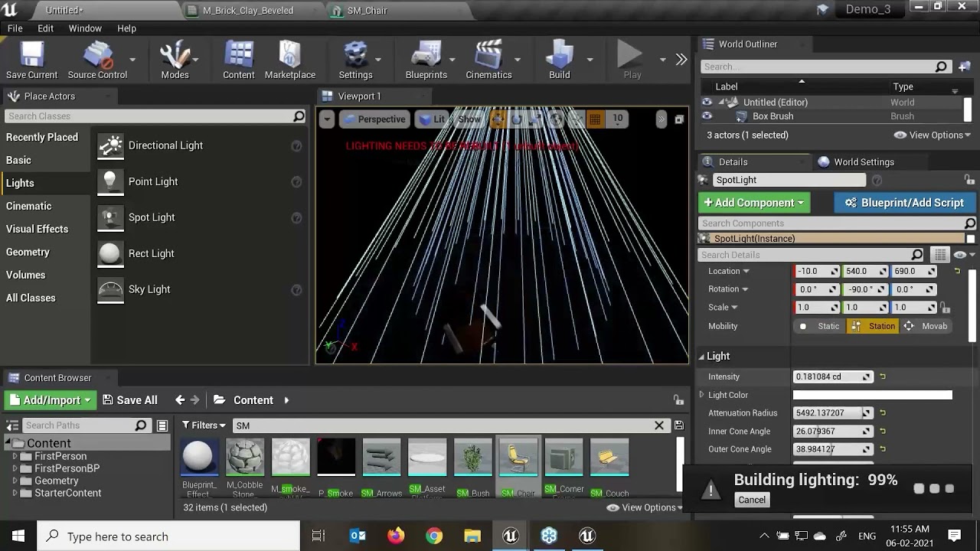Screen dimensions: 980x551
Task: Open the Lit view mode dropdown
Action: tap(432, 119)
